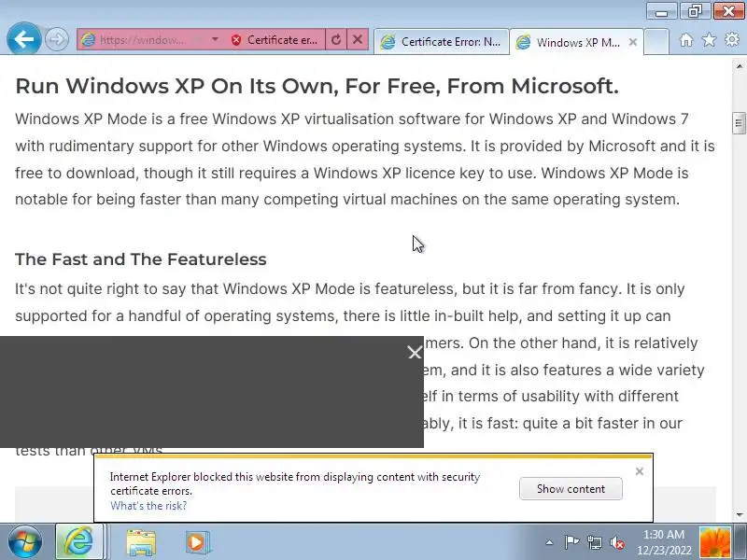Image resolution: width=747 pixels, height=560 pixels.
Task: Click the address bar URL field
Action: tap(142, 40)
